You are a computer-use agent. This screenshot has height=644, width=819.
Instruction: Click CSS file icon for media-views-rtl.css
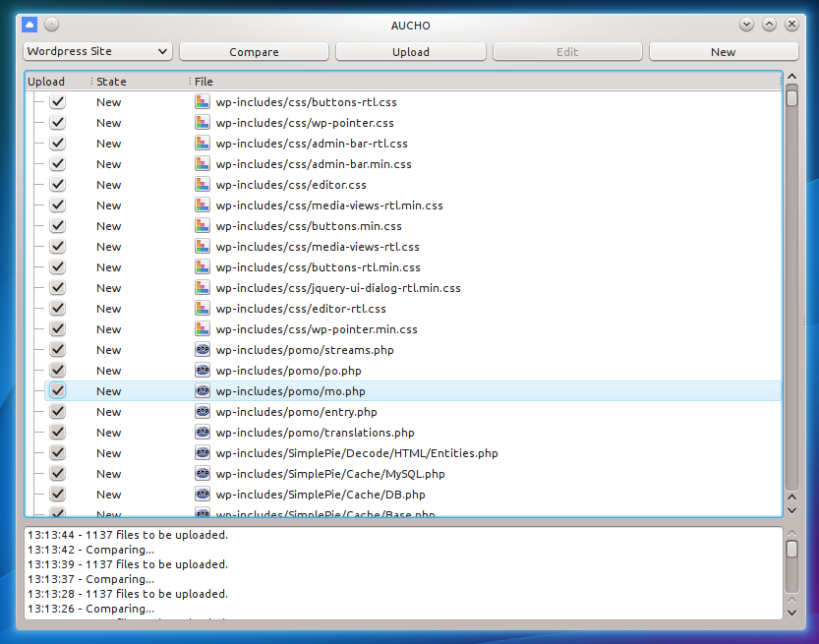pyautogui.click(x=203, y=246)
